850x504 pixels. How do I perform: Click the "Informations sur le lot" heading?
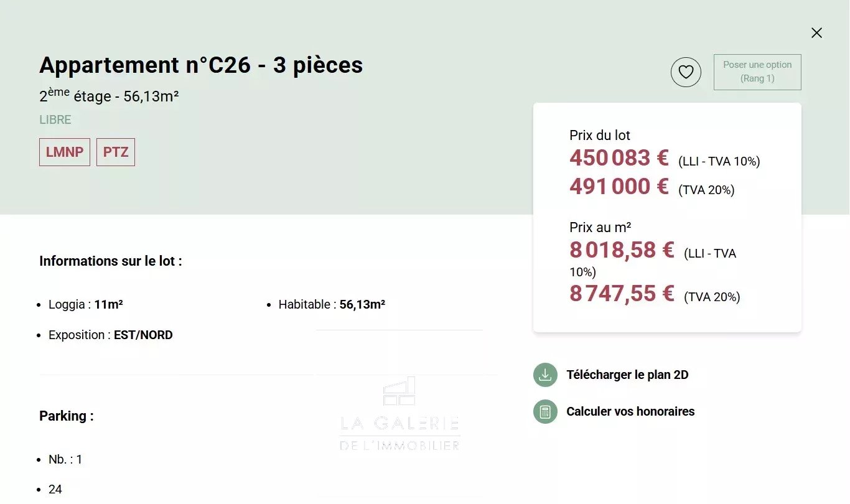[111, 261]
